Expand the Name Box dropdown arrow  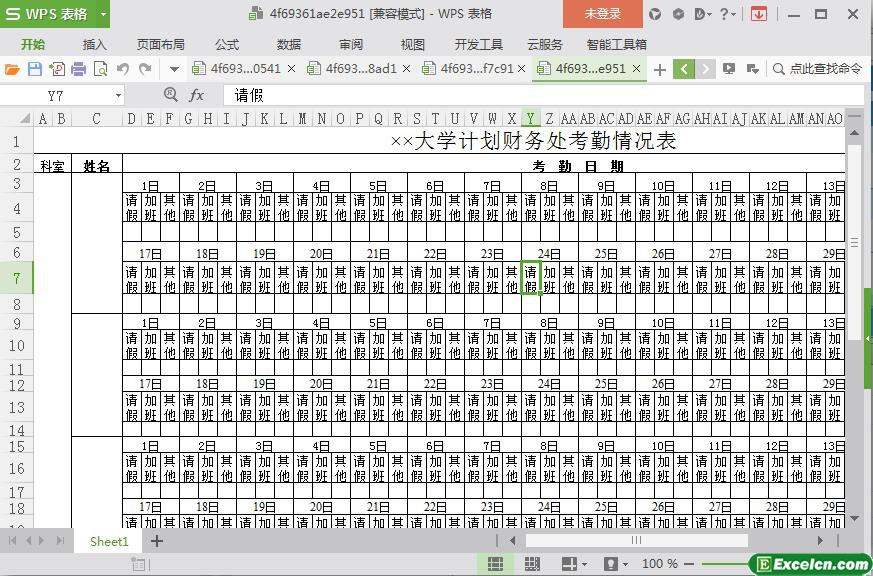118,96
